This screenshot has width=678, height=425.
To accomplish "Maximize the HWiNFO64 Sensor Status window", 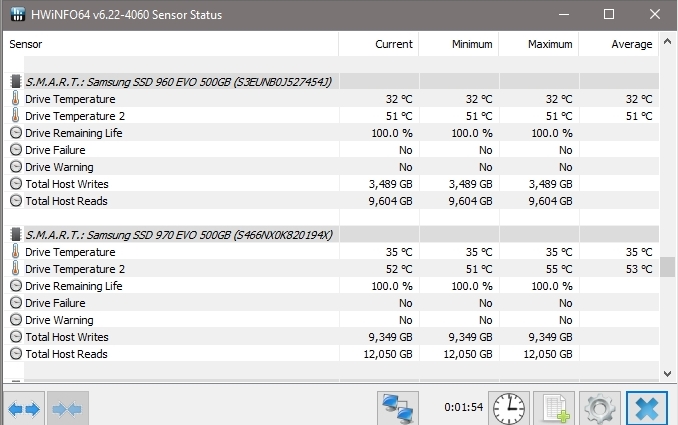I will click(609, 14).
